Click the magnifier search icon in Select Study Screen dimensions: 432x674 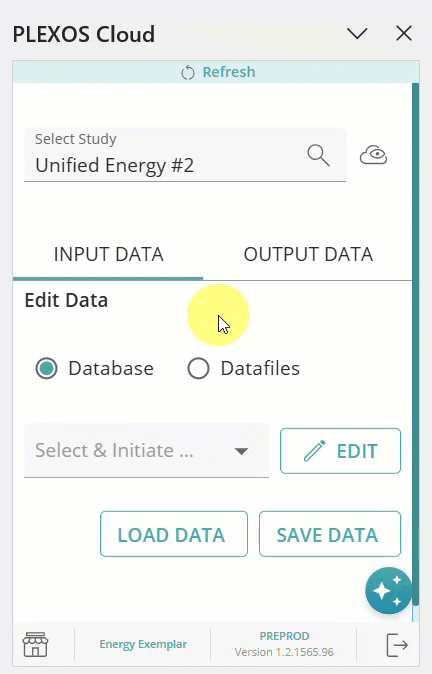click(319, 155)
